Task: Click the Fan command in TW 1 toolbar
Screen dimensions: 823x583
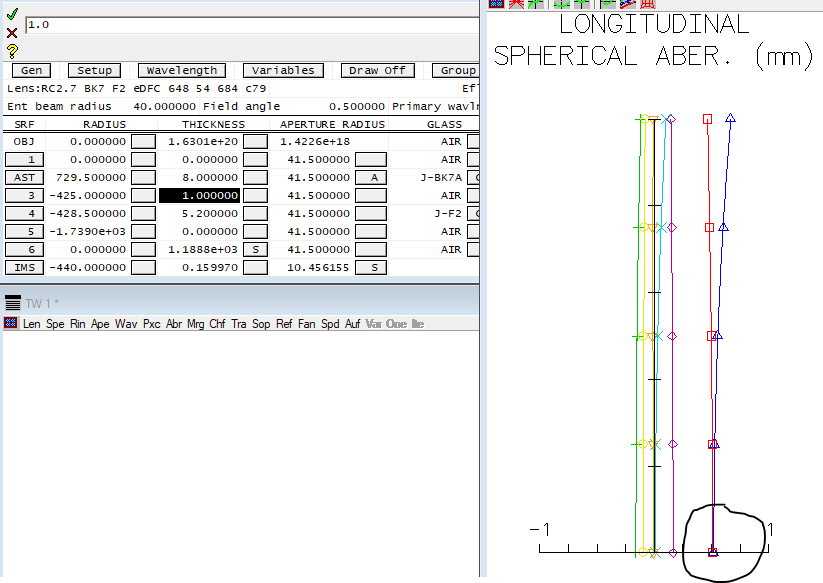Action: [x=307, y=324]
